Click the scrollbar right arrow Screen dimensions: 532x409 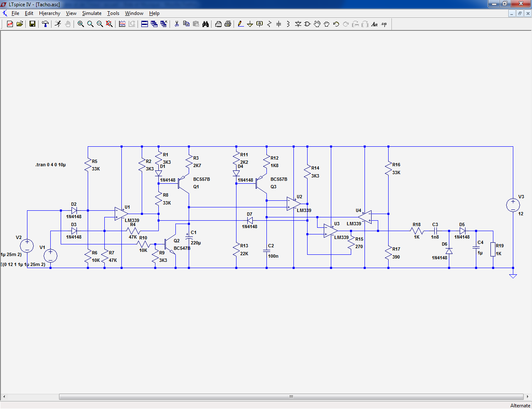pyautogui.click(x=527, y=397)
